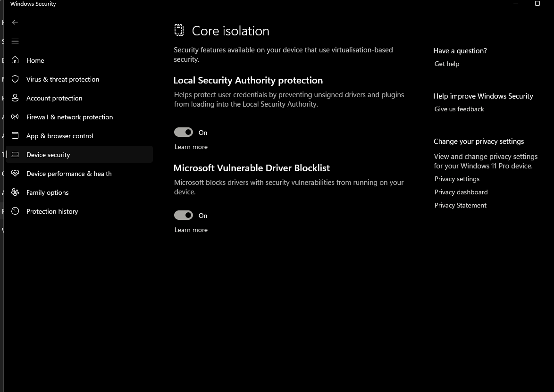Toggle Local Security Authority protection switch
Screen dimensions: 554x392
[x=184, y=133]
